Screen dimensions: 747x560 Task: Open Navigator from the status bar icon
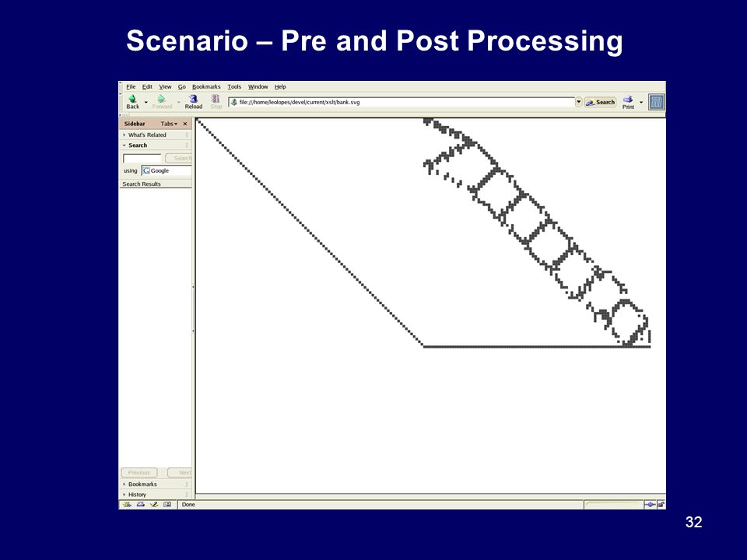coord(127,504)
